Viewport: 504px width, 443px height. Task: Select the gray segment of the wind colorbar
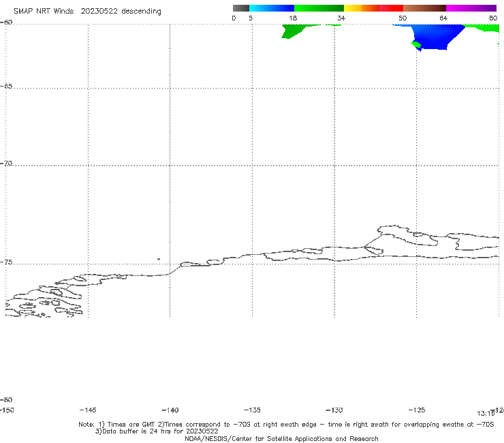240,8
